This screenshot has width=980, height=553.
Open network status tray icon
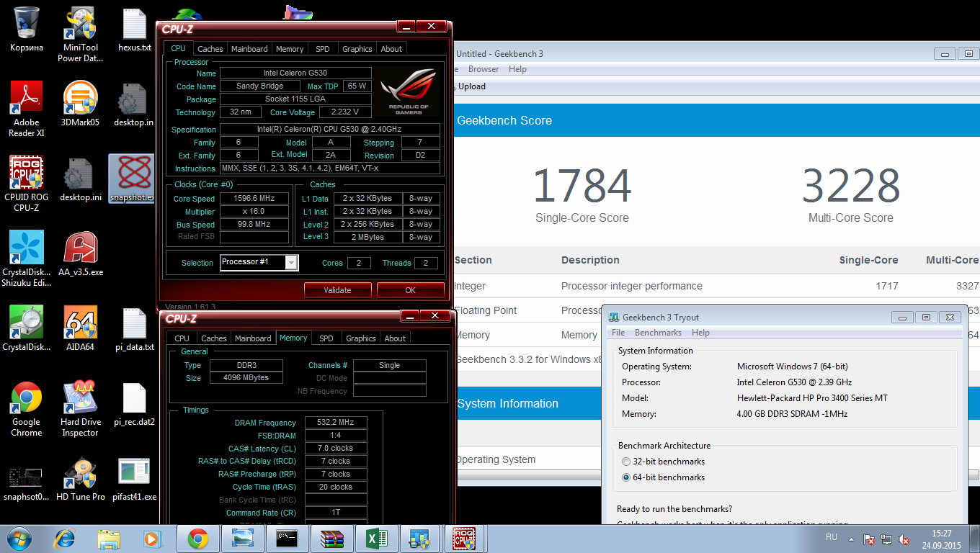[886, 539]
